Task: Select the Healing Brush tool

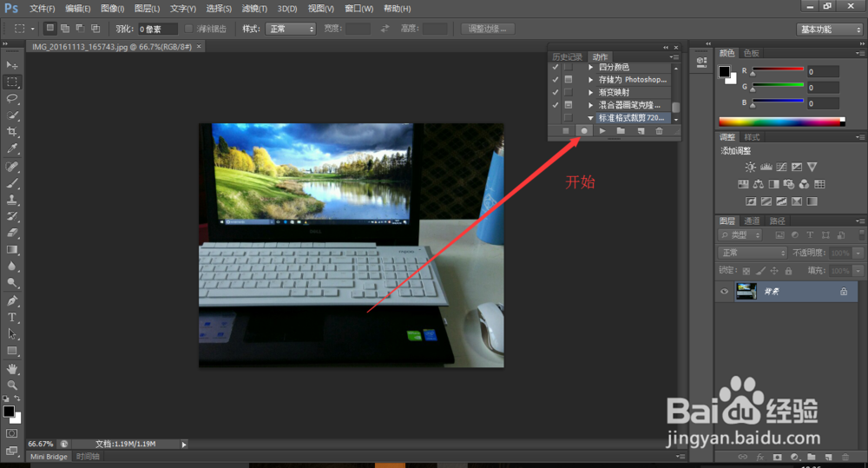Action: point(11,167)
